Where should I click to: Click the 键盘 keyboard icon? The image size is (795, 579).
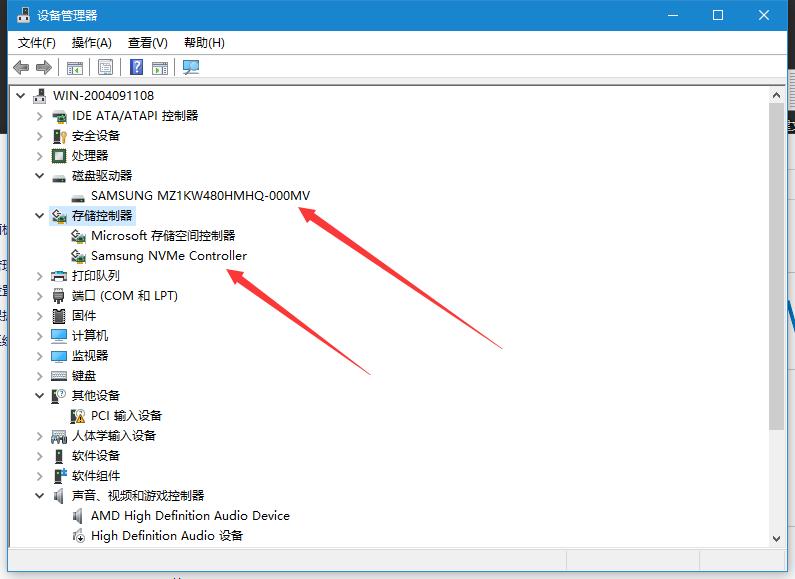point(59,376)
